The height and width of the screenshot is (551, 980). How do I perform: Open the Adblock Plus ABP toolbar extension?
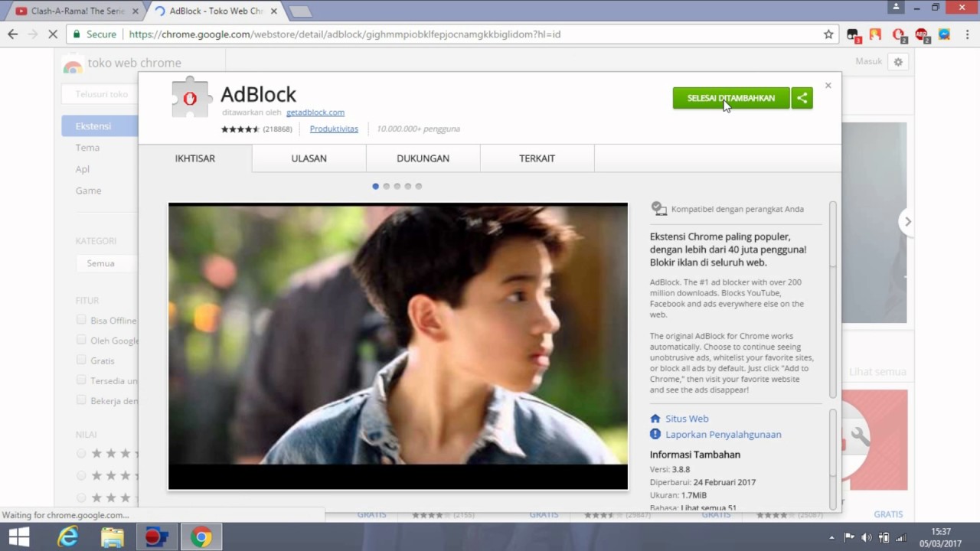click(x=921, y=34)
